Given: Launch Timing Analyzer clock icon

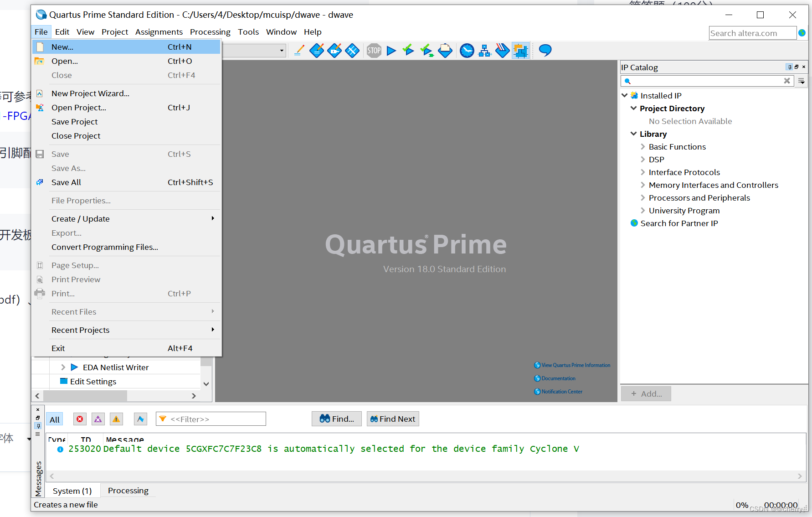Looking at the screenshot, I should [x=467, y=51].
